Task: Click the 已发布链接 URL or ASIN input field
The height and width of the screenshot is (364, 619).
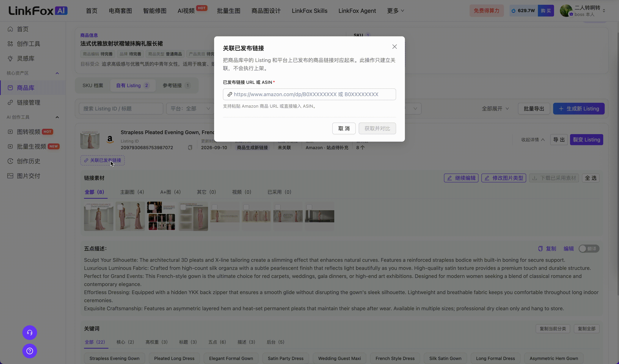Action: pyautogui.click(x=309, y=94)
